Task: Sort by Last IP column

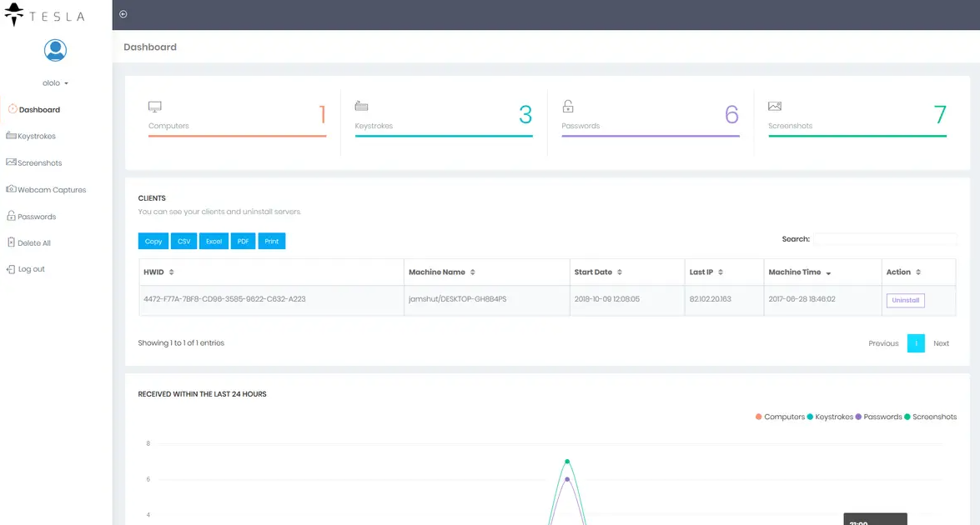Action: coord(724,272)
